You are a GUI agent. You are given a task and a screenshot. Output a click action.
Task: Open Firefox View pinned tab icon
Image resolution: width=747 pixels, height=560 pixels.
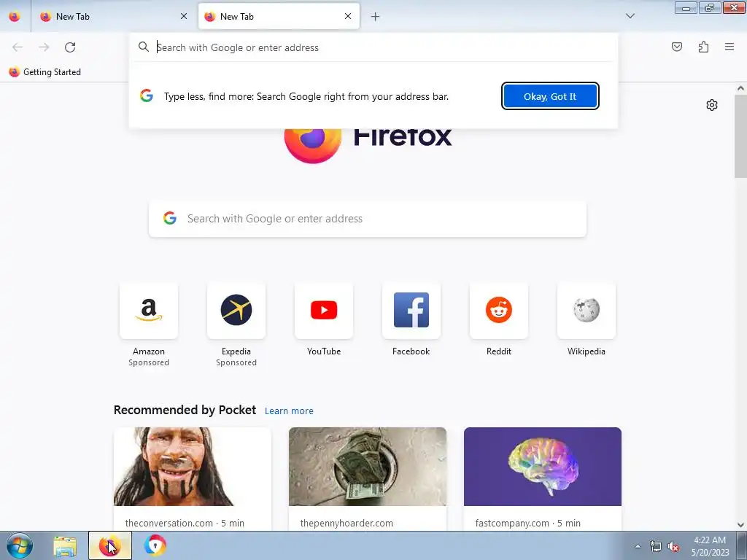[15, 16]
